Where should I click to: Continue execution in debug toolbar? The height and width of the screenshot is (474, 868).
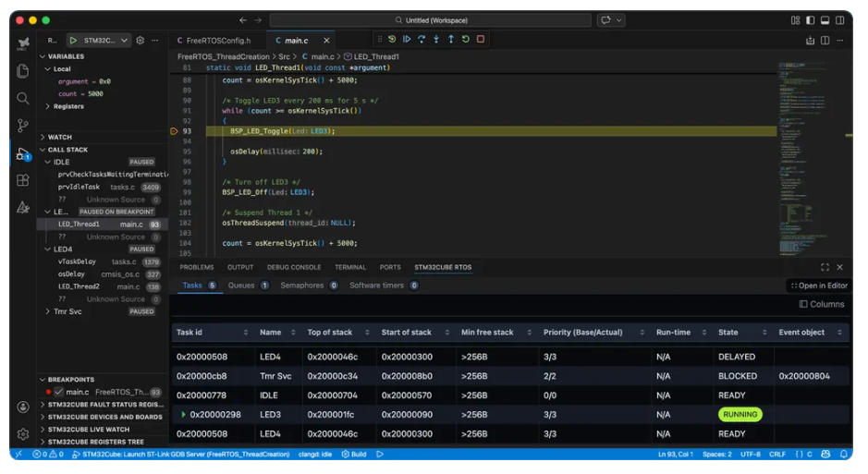click(x=407, y=40)
